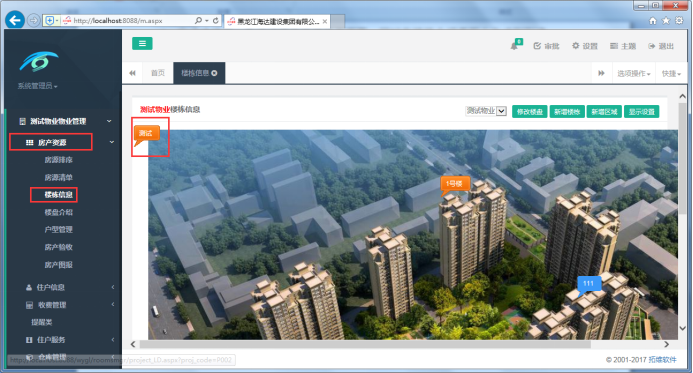Open 房产图报 in the sidebar
693x373 pixels.
(x=58, y=265)
